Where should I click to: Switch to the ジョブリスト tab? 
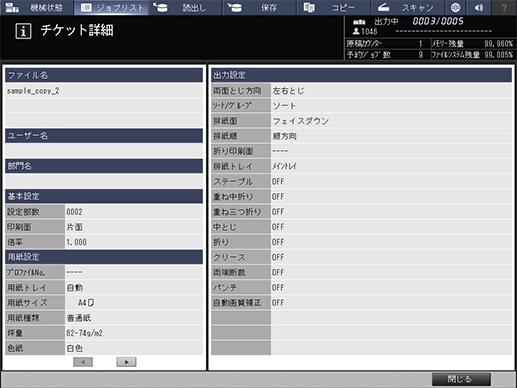click(x=111, y=7)
